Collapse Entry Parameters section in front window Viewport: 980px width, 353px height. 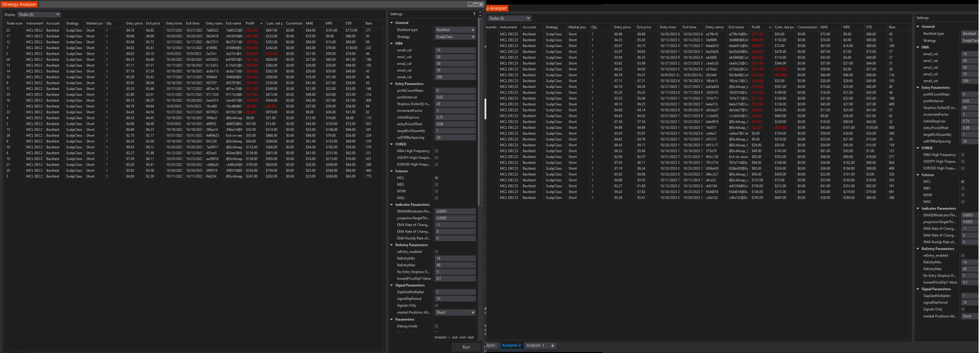392,84
